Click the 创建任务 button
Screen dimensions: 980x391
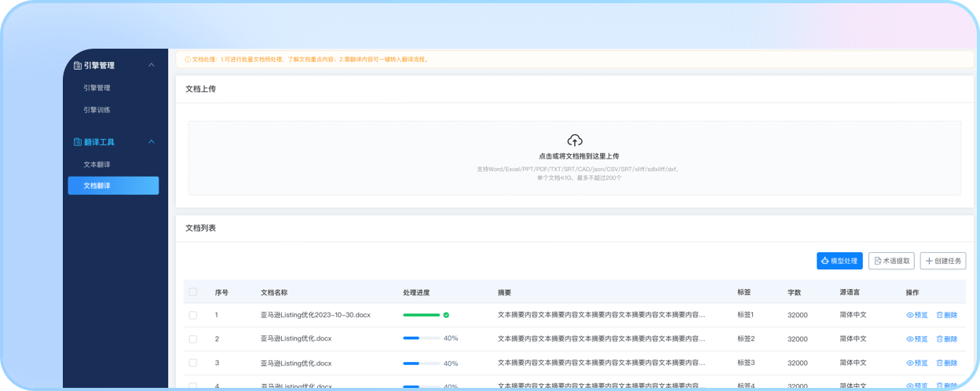(x=943, y=261)
